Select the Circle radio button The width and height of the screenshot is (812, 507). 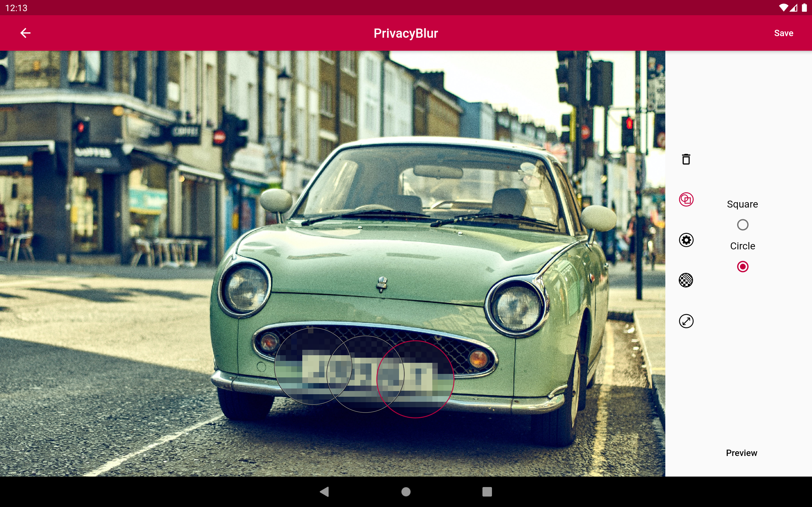point(743,266)
